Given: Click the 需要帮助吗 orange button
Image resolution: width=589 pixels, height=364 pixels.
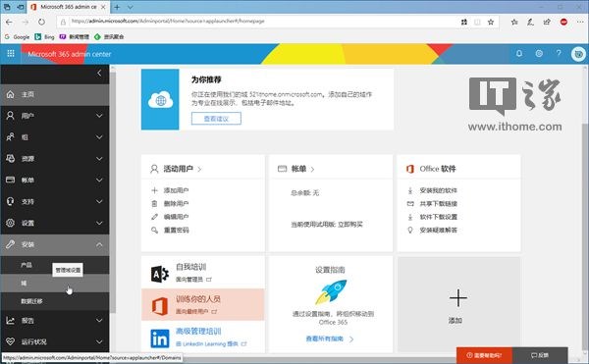Looking at the screenshot, I should point(484,355).
